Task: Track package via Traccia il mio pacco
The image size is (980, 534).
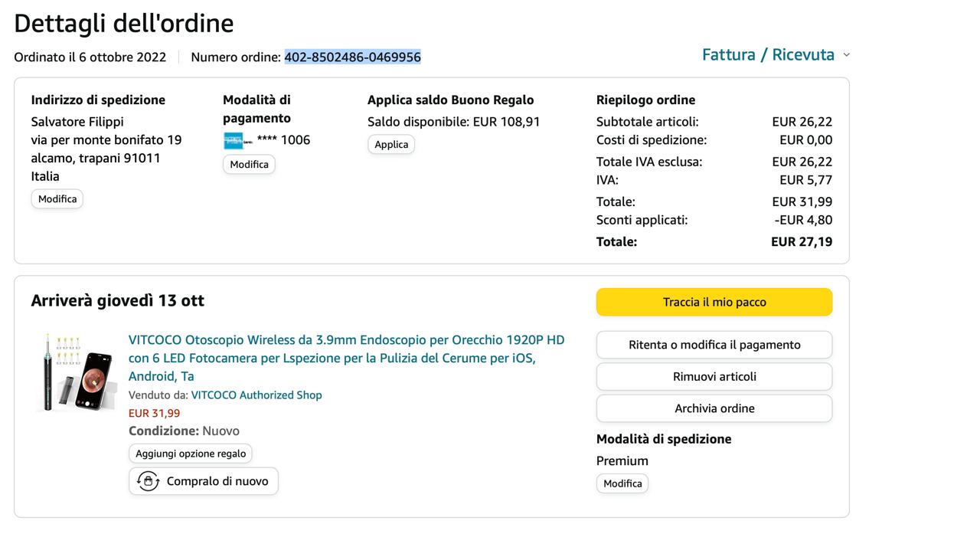Action: tap(714, 302)
